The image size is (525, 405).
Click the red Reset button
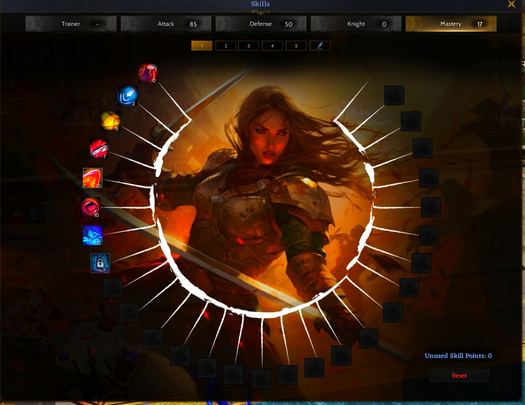[459, 376]
